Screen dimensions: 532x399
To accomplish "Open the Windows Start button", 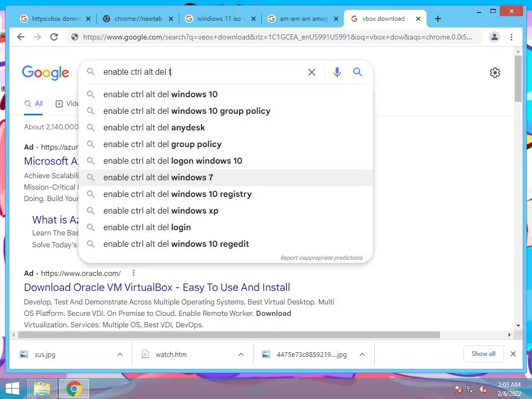I will pos(12,389).
